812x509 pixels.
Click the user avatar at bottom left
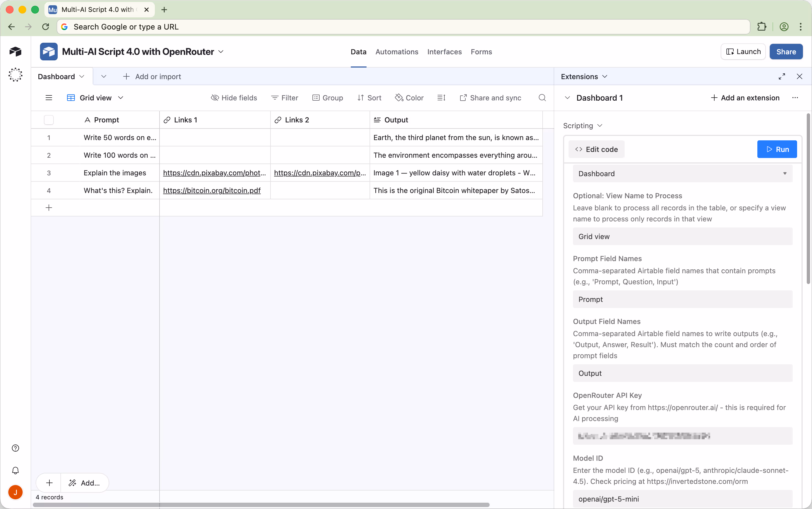(x=15, y=492)
